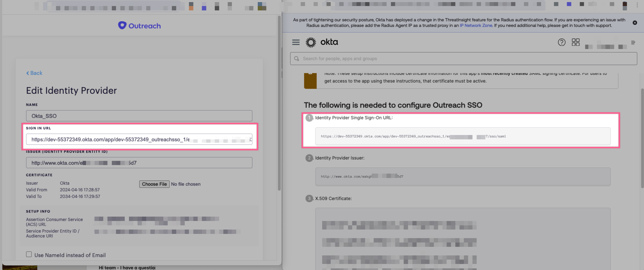The width and height of the screenshot is (644, 270).
Task: Select the Identity Provider Single Sign-On URL text
Action: click(x=413, y=136)
